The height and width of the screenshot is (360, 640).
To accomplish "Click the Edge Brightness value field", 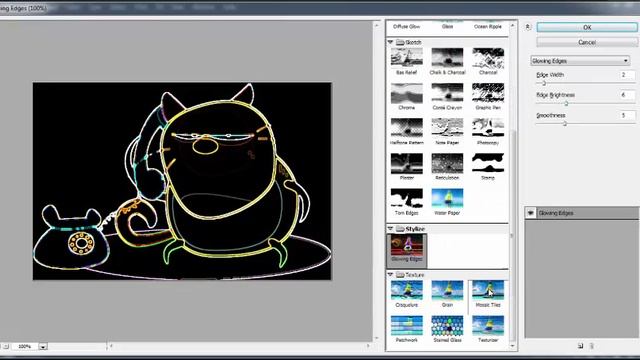I will click(x=627, y=95).
